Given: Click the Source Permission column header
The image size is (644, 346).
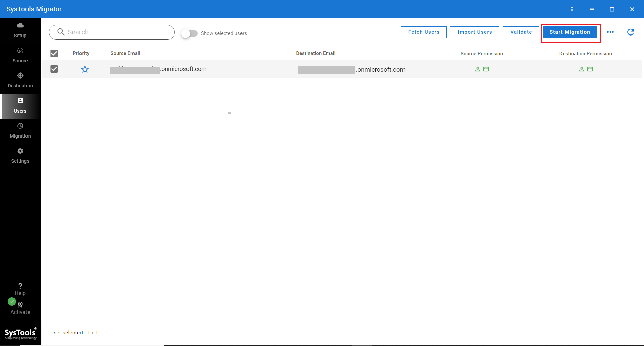Looking at the screenshot, I should tap(482, 54).
